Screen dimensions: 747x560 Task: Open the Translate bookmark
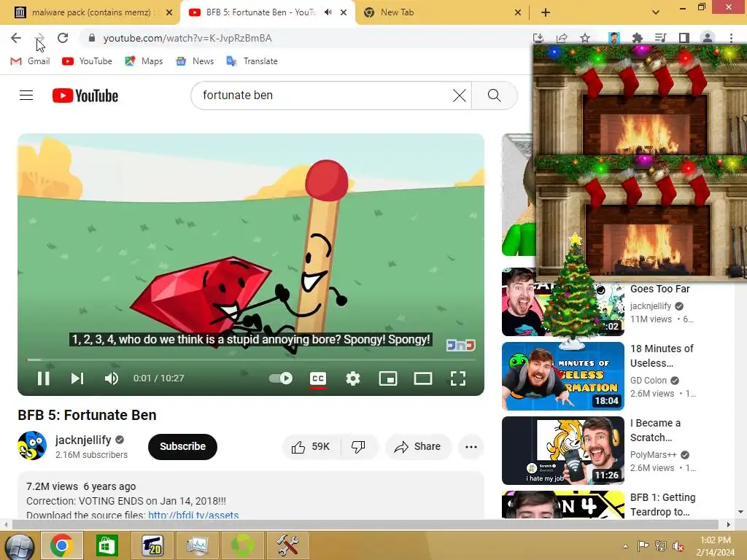tap(252, 61)
